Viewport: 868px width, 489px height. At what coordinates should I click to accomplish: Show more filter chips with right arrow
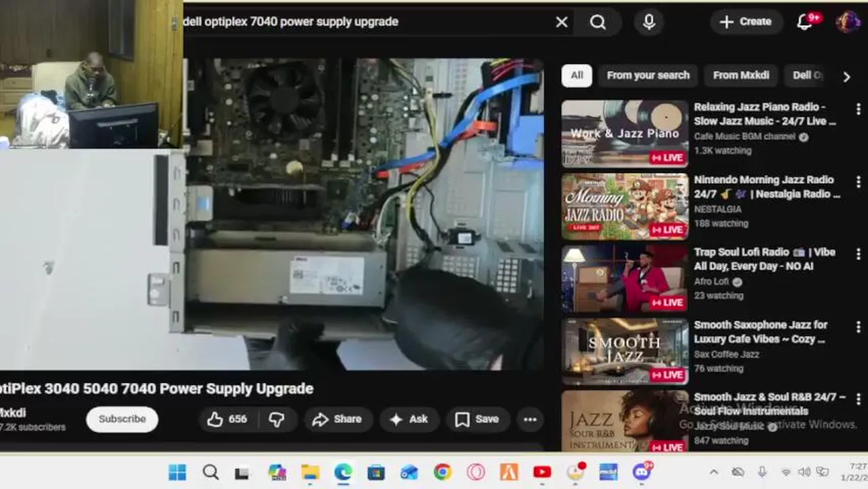click(x=846, y=77)
